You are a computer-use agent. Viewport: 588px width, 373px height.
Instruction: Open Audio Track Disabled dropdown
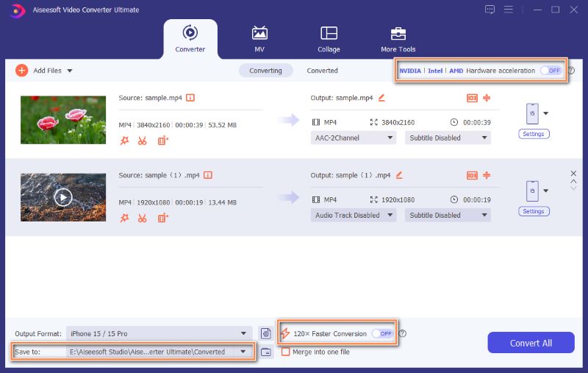coord(354,215)
